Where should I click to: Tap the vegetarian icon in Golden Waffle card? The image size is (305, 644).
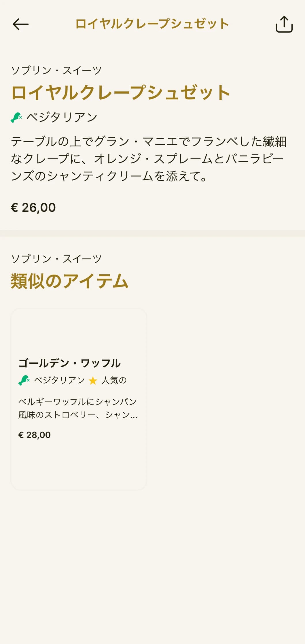coord(24,380)
